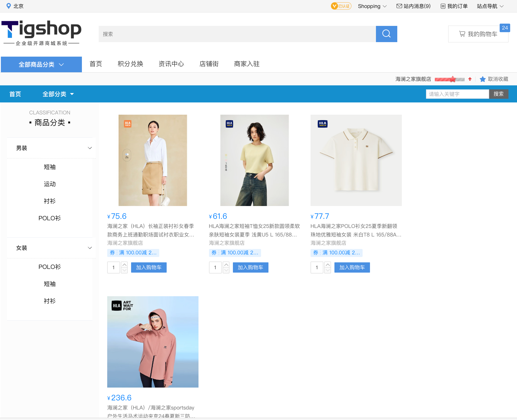Open the 店铺街 navigation item

(x=209, y=64)
